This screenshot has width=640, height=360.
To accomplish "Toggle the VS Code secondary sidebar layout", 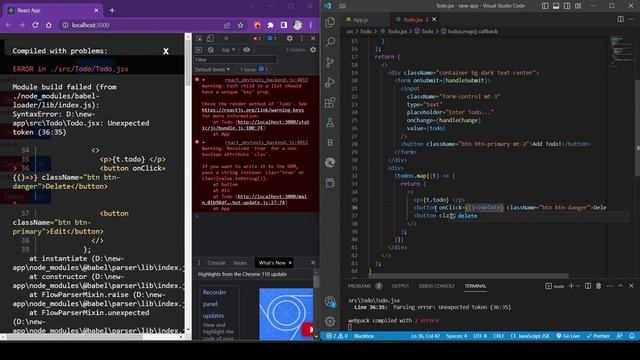I will (x=567, y=6).
